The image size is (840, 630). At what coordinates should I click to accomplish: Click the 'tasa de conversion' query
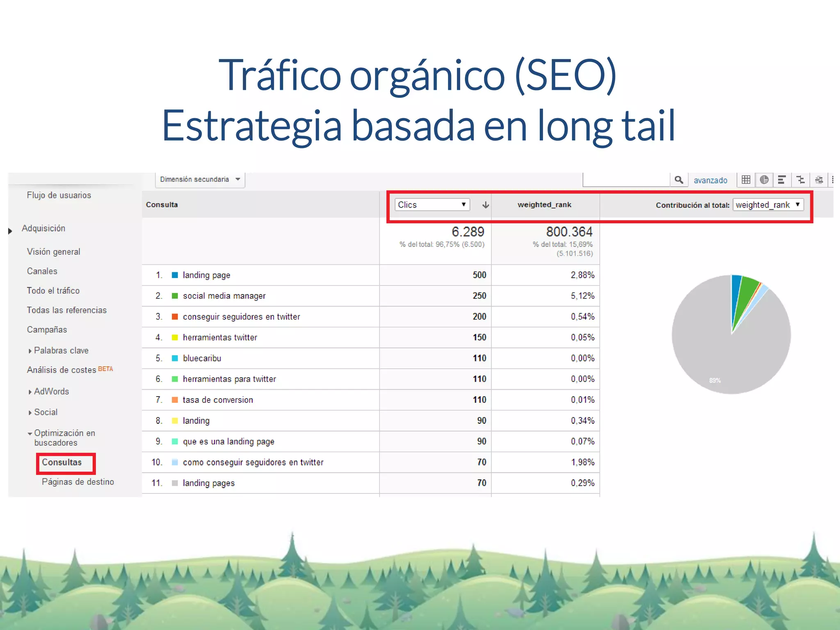(218, 400)
